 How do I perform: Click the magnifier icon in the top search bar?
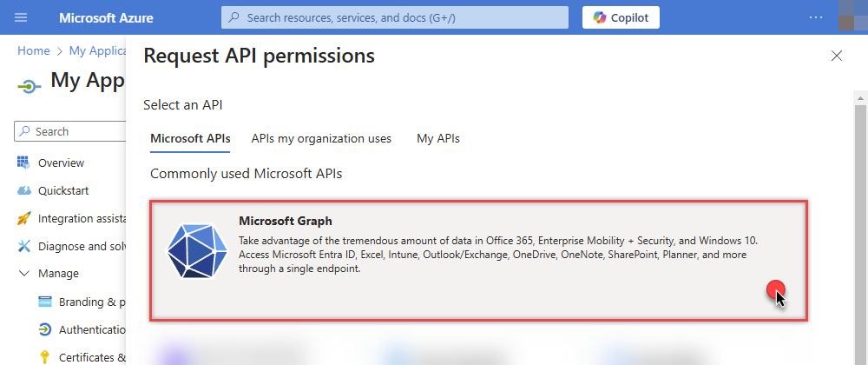234,17
